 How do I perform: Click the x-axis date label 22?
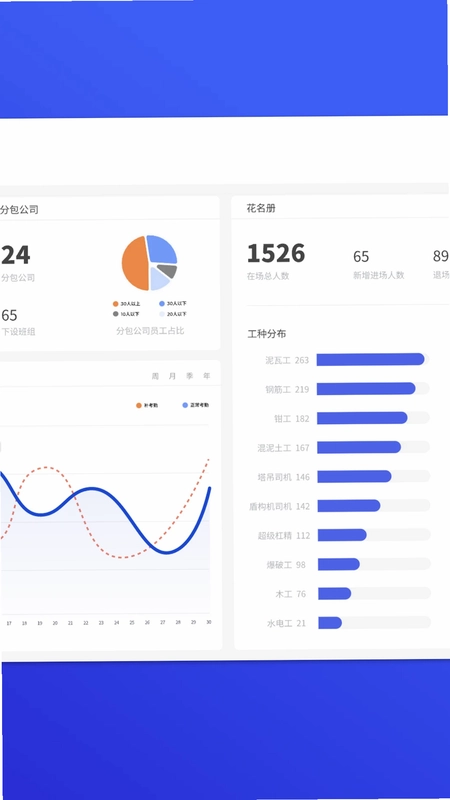(x=86, y=623)
